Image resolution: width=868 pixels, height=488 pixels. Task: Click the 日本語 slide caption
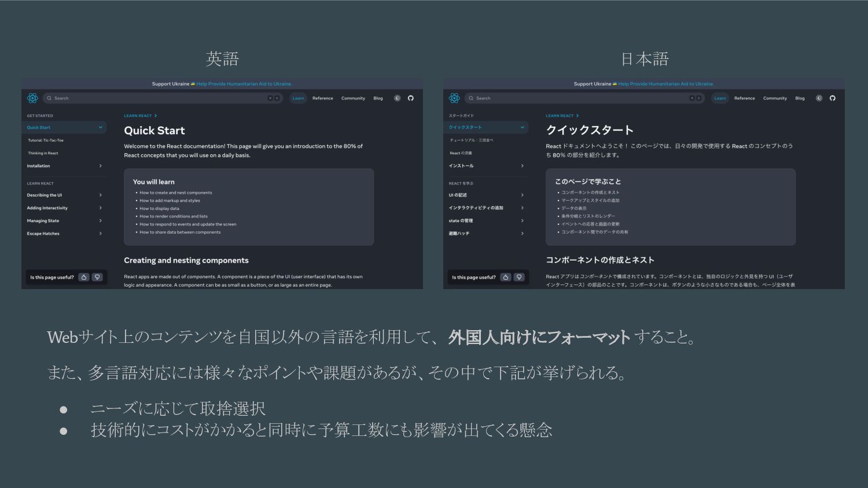645,58
